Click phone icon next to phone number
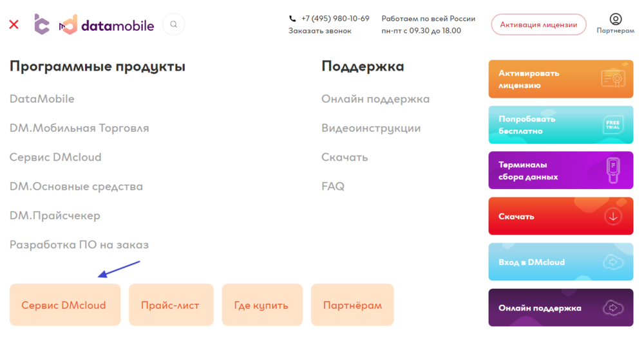Viewport: 644px width, 346px height. (x=292, y=19)
